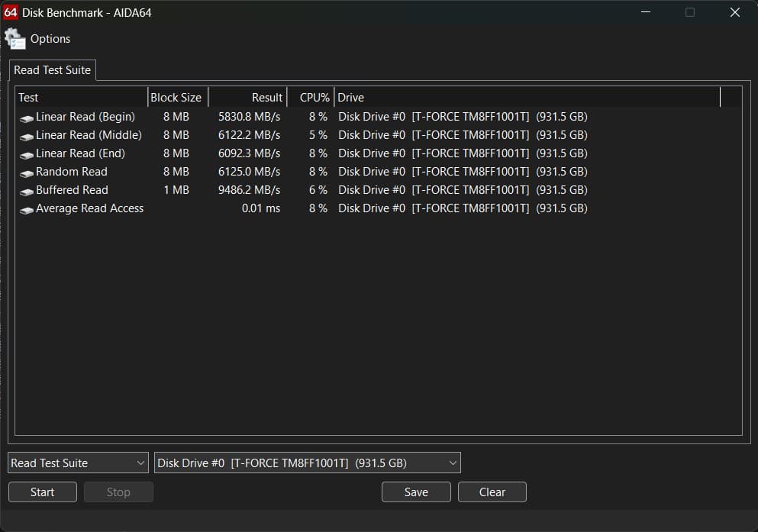Click the 6 % CPU usage value
The image size is (758, 532).
(318, 190)
